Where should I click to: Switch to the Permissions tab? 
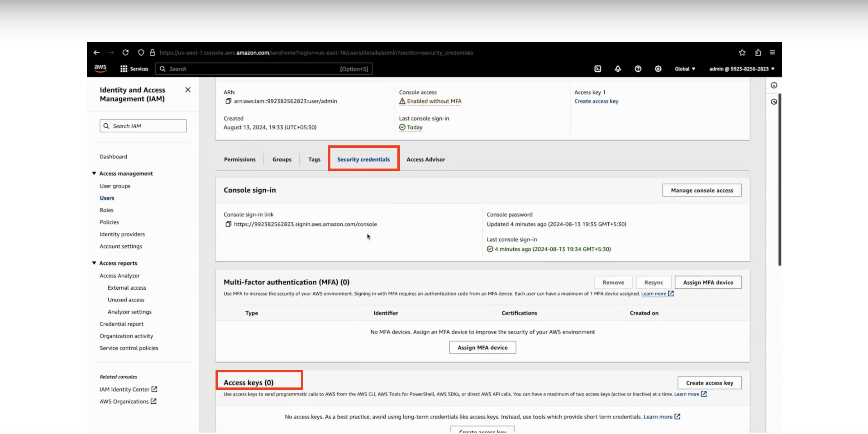pyautogui.click(x=239, y=159)
